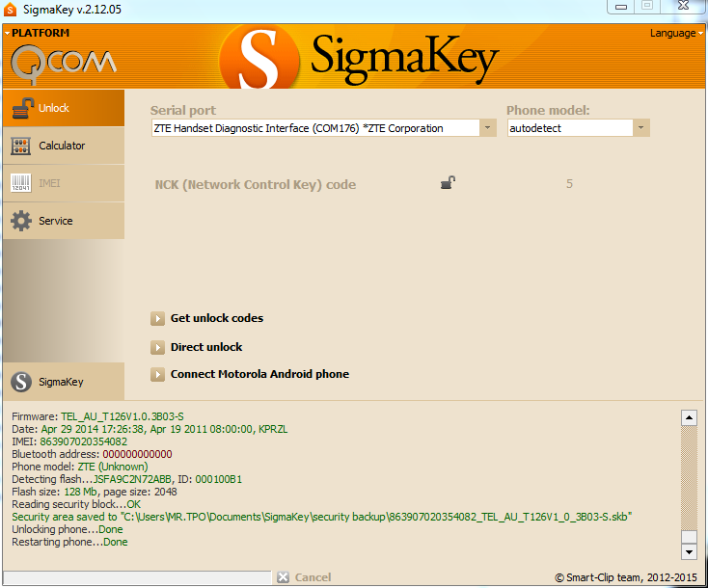Click the firmware value TEL_AU_T126V1.0.3B03-S
This screenshot has height=588, width=708.
pos(123,416)
